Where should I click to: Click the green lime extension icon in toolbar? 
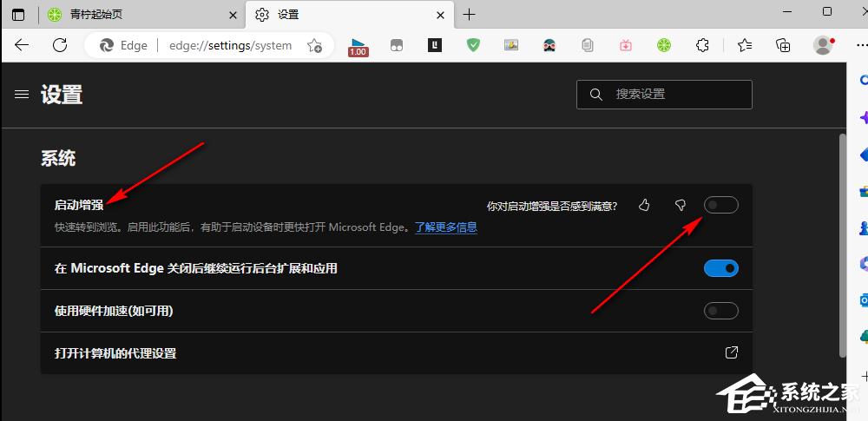(x=664, y=45)
